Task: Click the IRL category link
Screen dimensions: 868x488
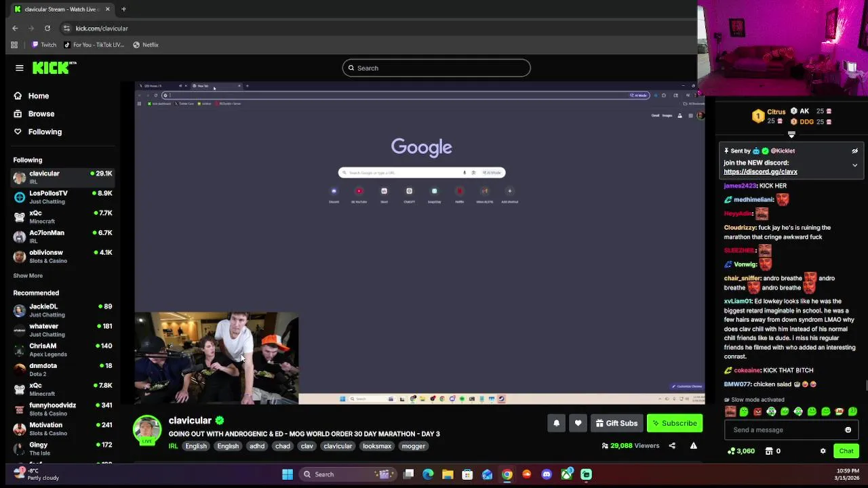Action: (173, 446)
